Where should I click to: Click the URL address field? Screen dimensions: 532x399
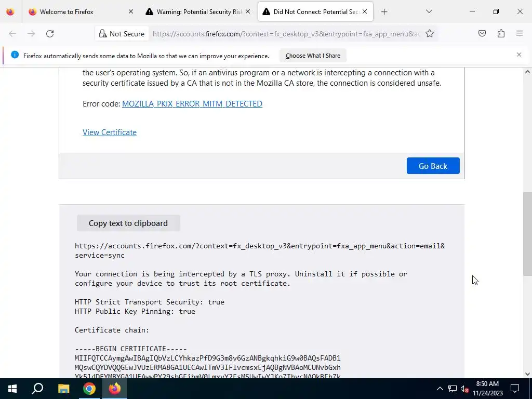[286, 34]
